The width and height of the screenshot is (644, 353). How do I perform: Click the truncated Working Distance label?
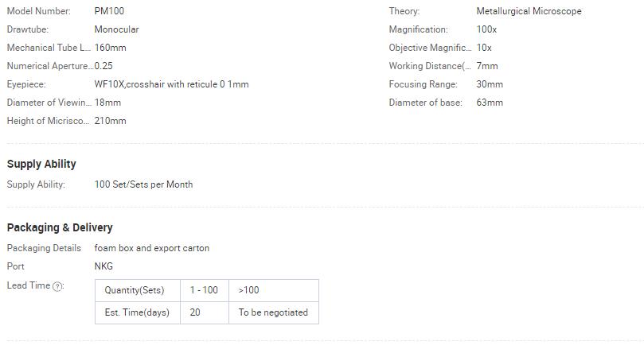pos(430,66)
